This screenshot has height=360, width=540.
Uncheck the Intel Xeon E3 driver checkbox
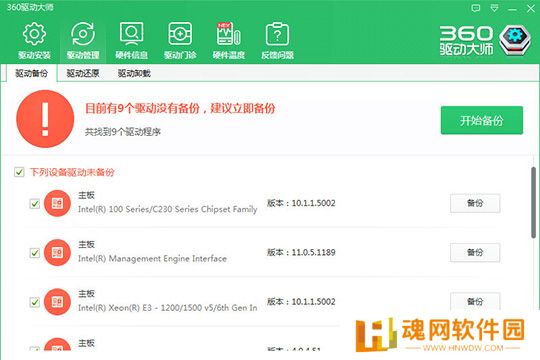[x=34, y=302]
